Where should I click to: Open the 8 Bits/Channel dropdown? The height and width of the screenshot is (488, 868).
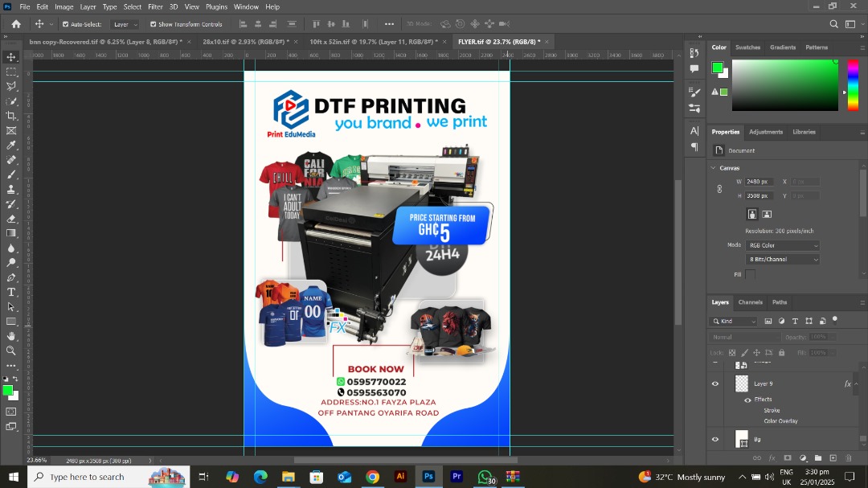click(782, 259)
